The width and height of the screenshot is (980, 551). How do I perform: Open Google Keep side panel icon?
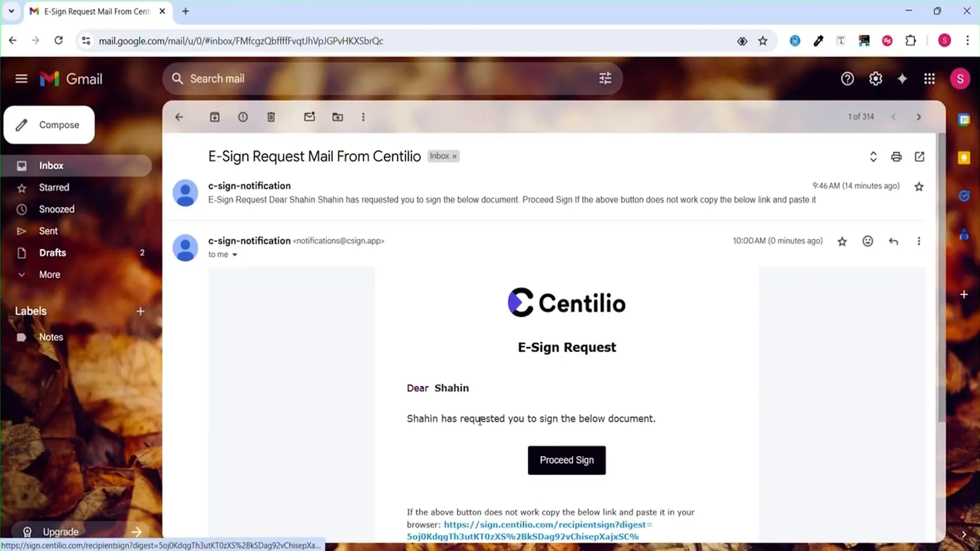963,158
